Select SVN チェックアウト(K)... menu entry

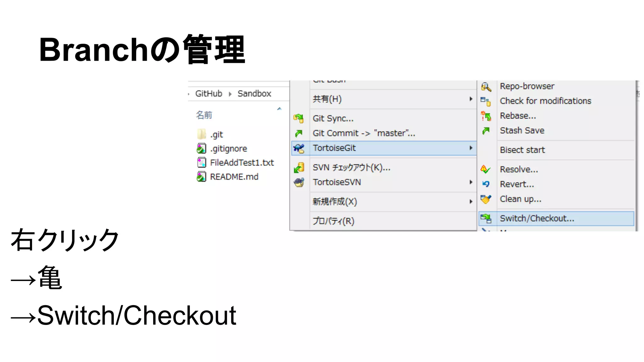coord(384,167)
